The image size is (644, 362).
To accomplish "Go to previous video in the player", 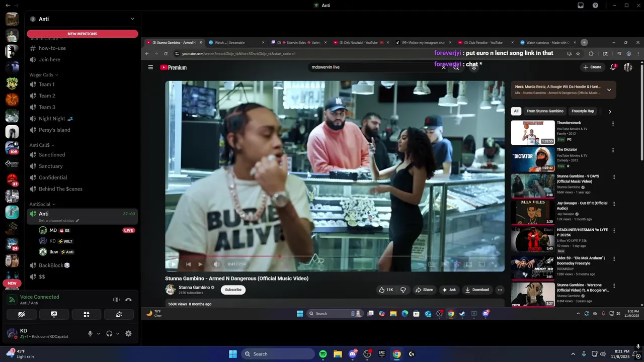I will 188,264.
